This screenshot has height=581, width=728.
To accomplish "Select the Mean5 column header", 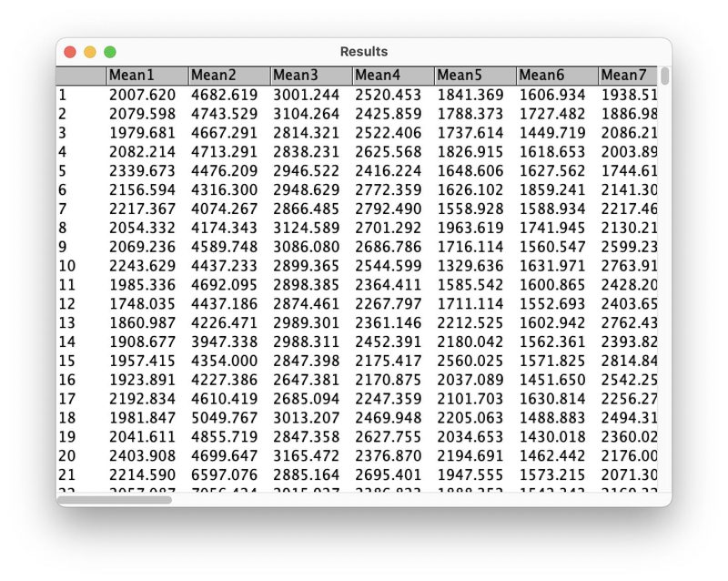I will [475, 76].
